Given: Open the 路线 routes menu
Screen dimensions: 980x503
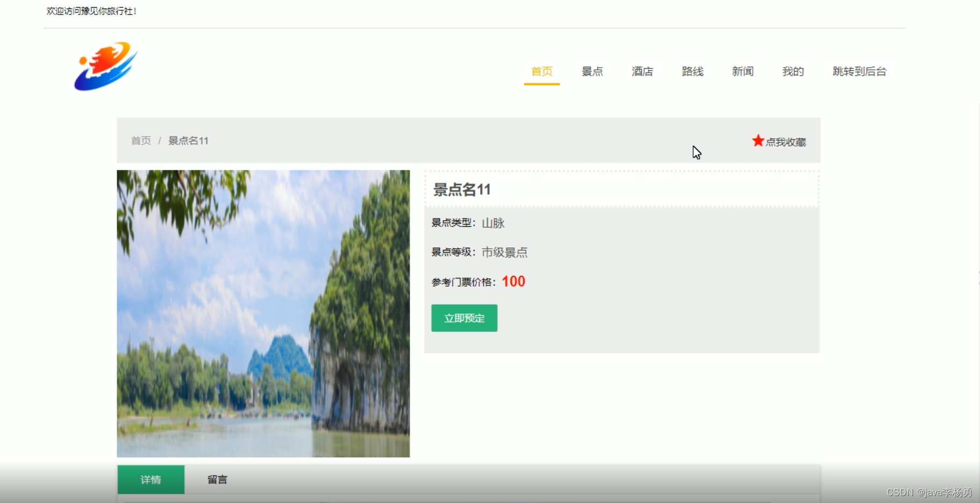Looking at the screenshot, I should point(692,71).
